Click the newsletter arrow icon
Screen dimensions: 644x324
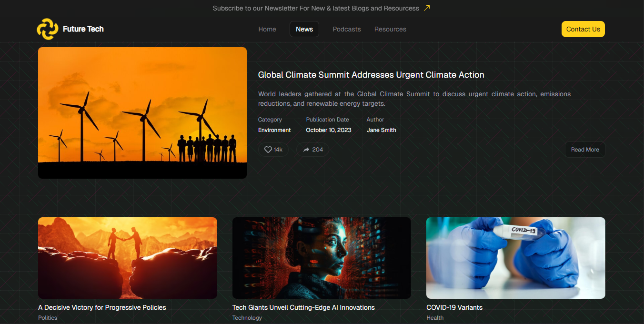(427, 8)
